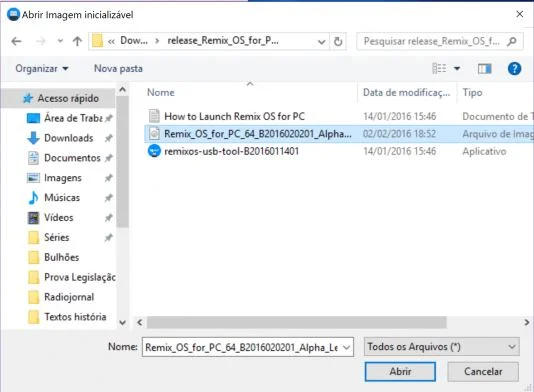The width and height of the screenshot is (534, 392).
Task: Click the Downloads blue arrow icon
Action: [33, 138]
